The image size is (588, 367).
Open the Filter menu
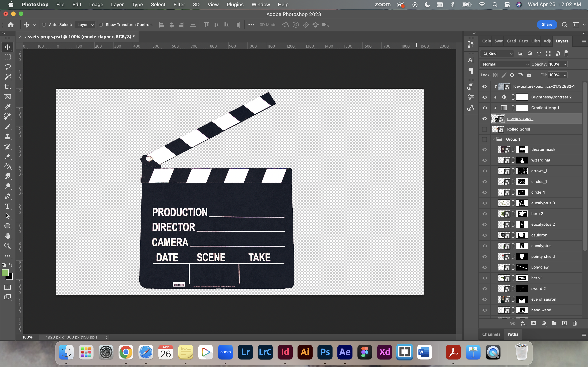[x=179, y=5]
